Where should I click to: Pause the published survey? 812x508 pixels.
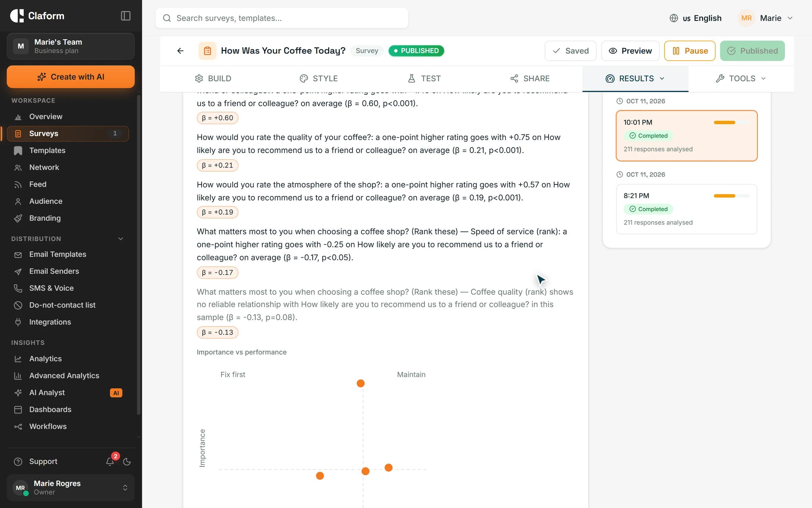click(x=690, y=51)
